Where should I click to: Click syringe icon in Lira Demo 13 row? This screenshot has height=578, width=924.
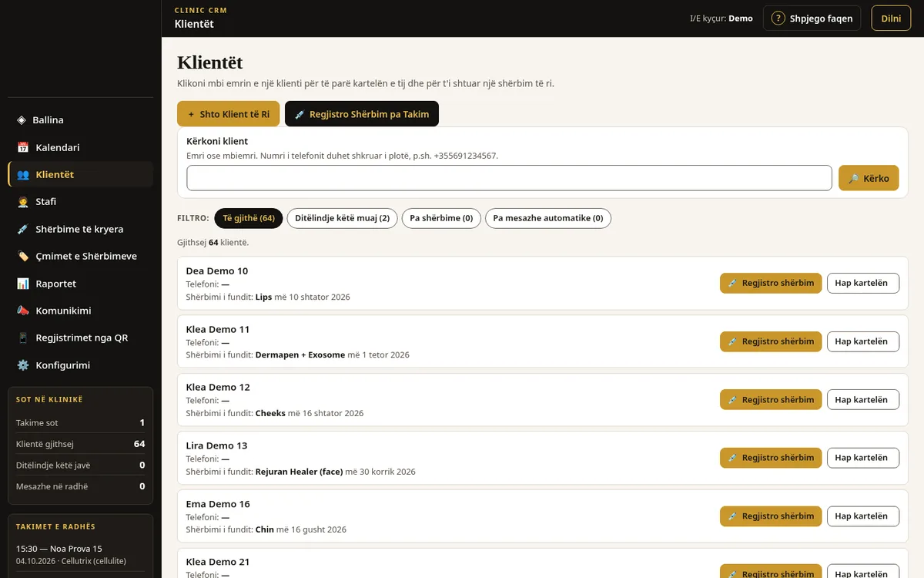tap(732, 458)
